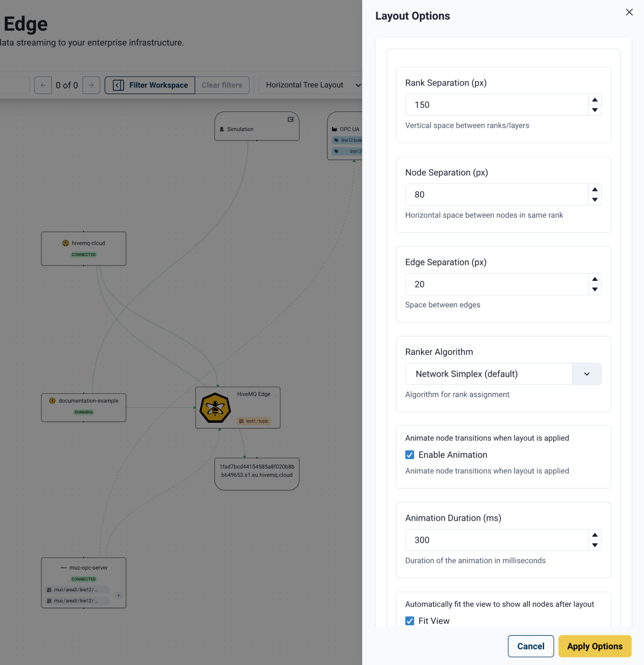Viewport: 644px width, 665px height.
Task: Toggle the Fit View checkbox
Action: 410,620
